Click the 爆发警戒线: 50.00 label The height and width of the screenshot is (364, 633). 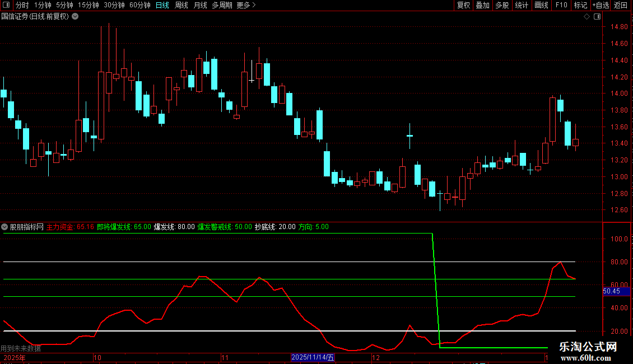225,227
